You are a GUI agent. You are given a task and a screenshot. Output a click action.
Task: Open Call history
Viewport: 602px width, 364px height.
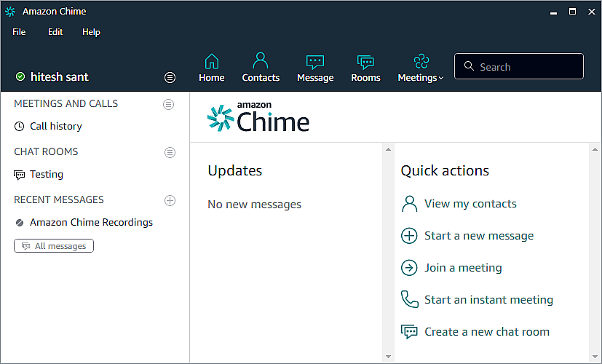56,127
